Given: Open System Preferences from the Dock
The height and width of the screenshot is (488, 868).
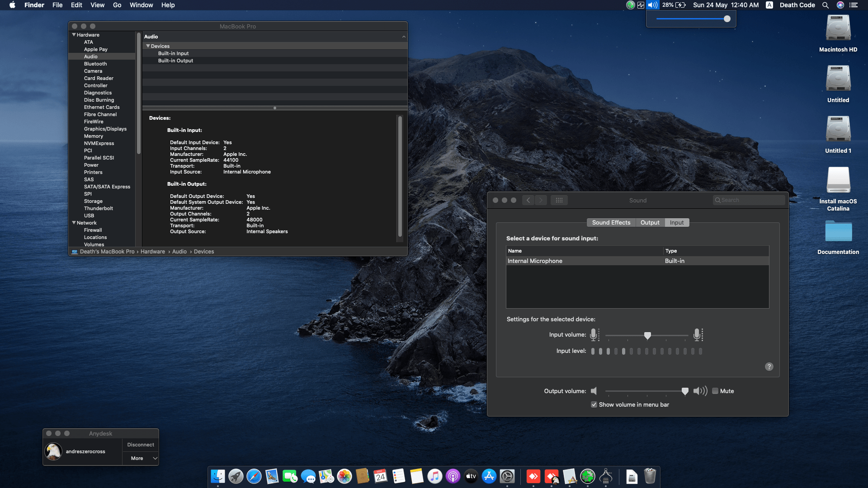Looking at the screenshot, I should (x=508, y=477).
